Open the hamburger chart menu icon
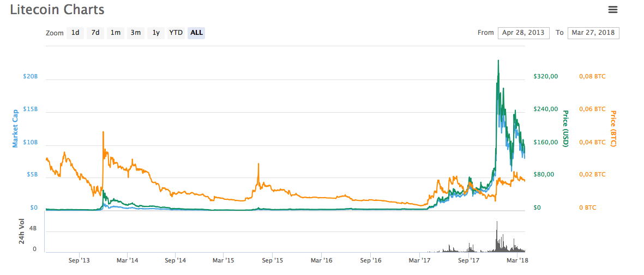 click(612, 9)
